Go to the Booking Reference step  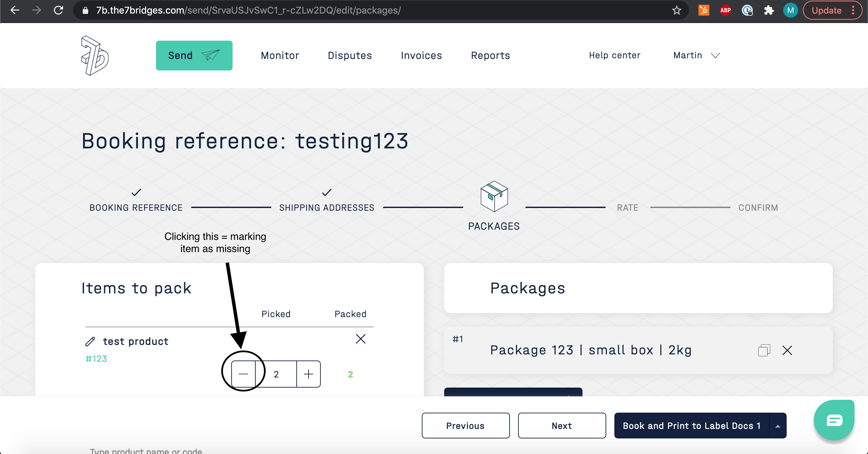click(x=136, y=207)
